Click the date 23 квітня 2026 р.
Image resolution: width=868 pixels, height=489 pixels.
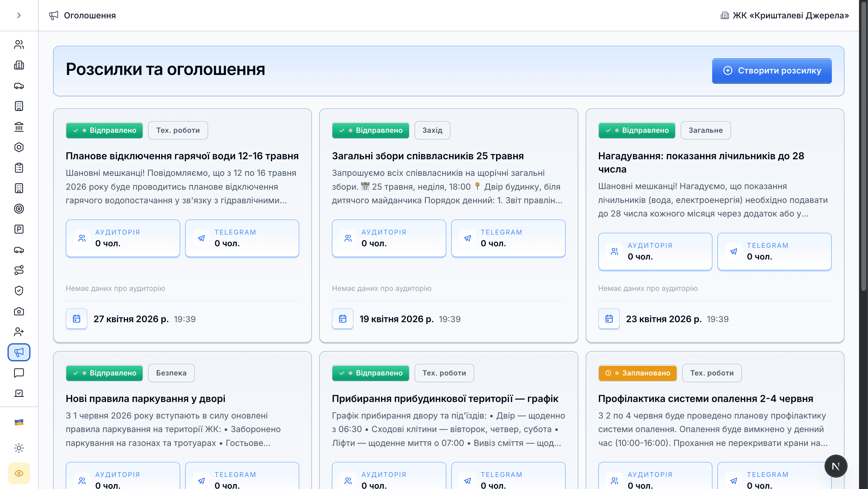pyautogui.click(x=664, y=319)
